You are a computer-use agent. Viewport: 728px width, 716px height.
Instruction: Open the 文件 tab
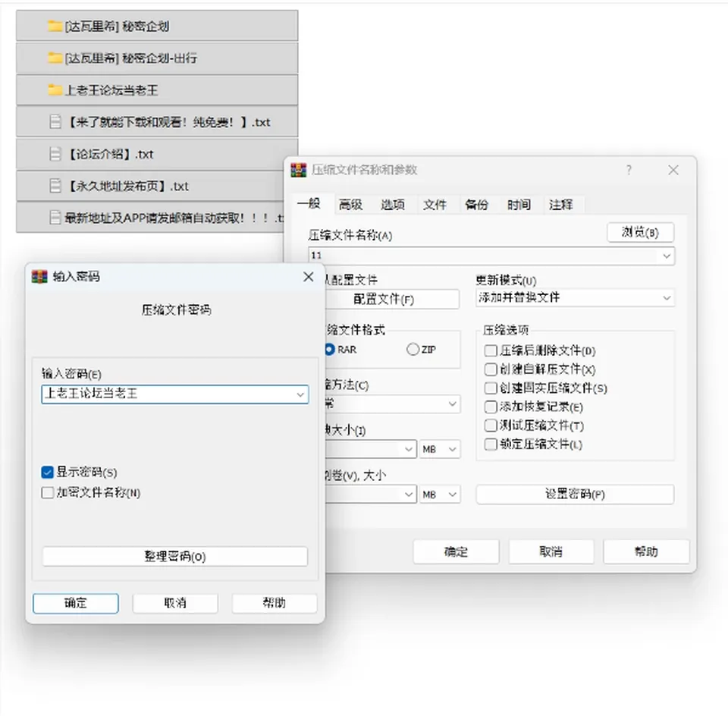[x=435, y=204]
